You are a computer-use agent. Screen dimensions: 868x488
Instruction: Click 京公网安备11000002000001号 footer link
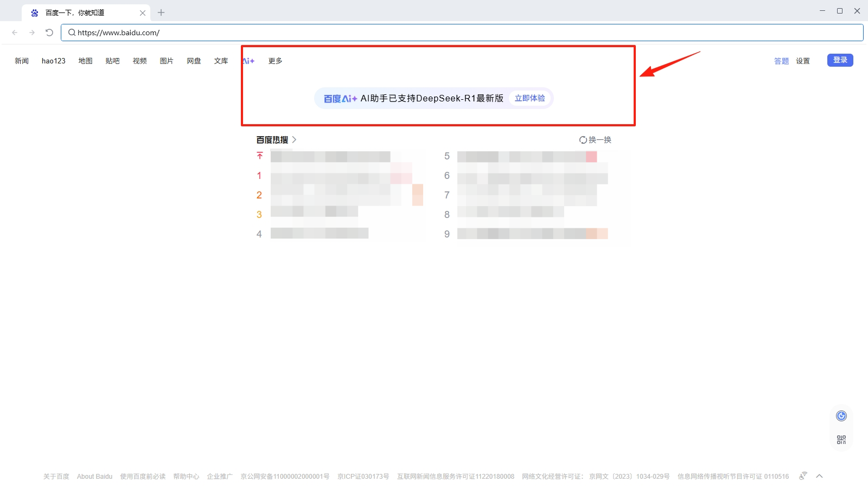pos(285,477)
